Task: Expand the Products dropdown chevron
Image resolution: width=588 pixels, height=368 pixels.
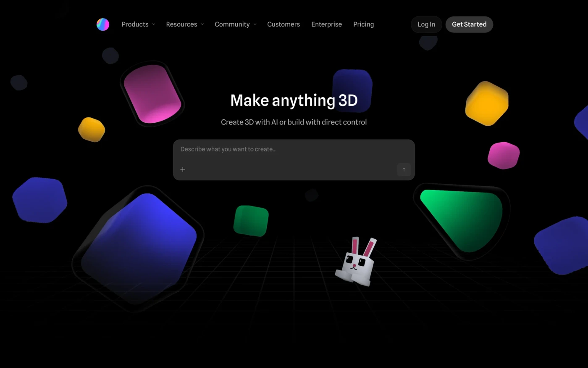Action: click(154, 24)
